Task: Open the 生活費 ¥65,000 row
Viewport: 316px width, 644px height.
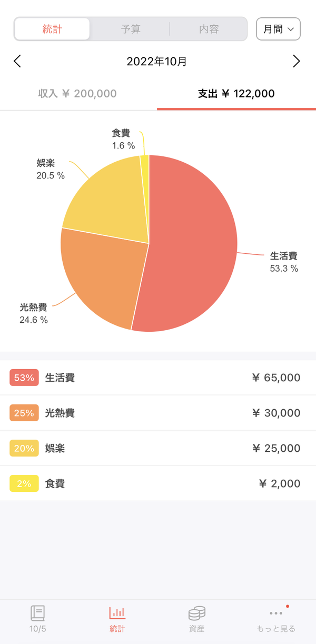Action: [158, 378]
